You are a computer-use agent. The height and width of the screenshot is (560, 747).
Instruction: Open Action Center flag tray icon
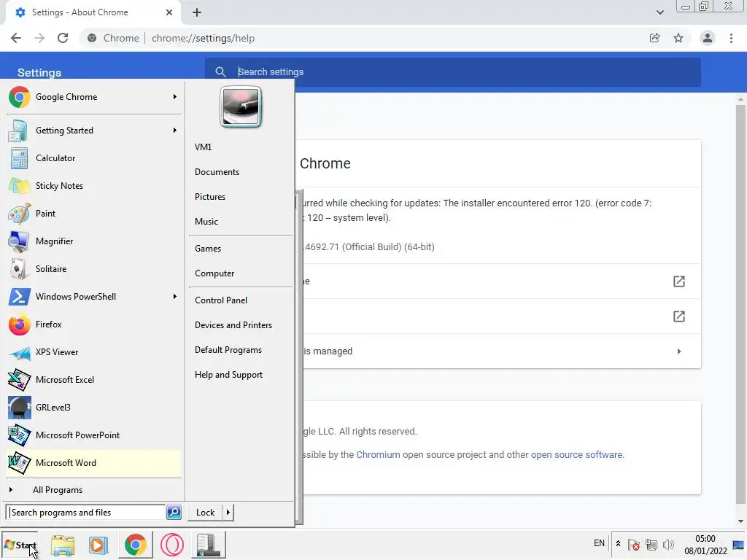634,544
